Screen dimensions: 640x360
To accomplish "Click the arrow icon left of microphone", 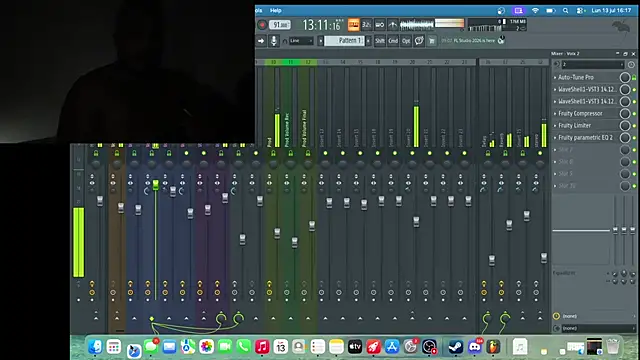I will pyautogui.click(x=261, y=40).
